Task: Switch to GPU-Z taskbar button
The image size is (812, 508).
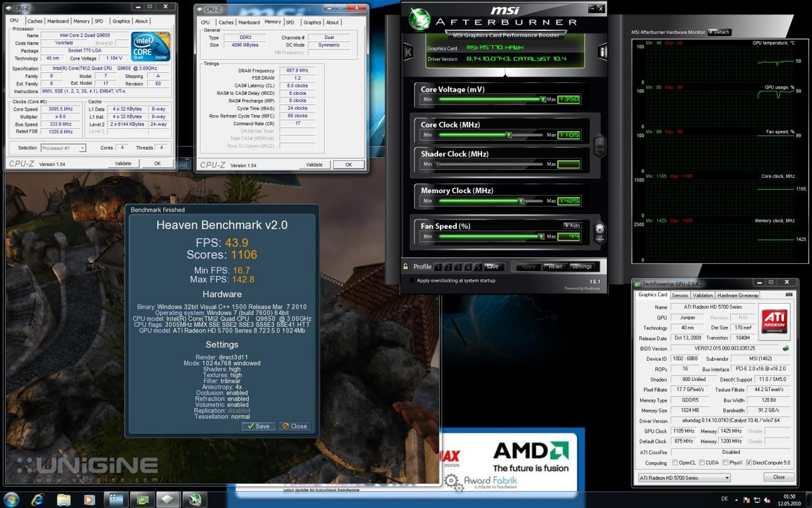Action: tap(143, 500)
